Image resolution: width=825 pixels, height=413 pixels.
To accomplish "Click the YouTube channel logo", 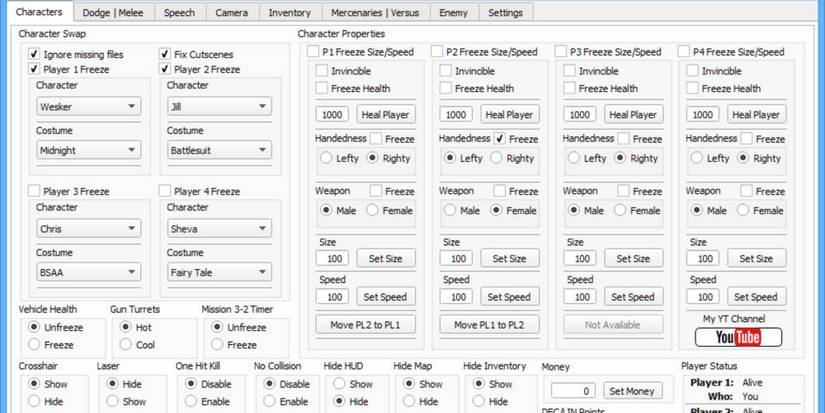I will click(x=738, y=337).
